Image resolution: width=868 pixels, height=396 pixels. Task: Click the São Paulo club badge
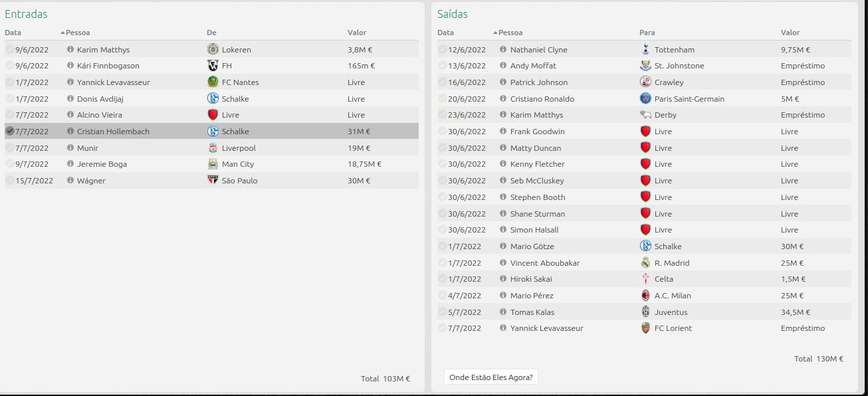click(x=213, y=180)
